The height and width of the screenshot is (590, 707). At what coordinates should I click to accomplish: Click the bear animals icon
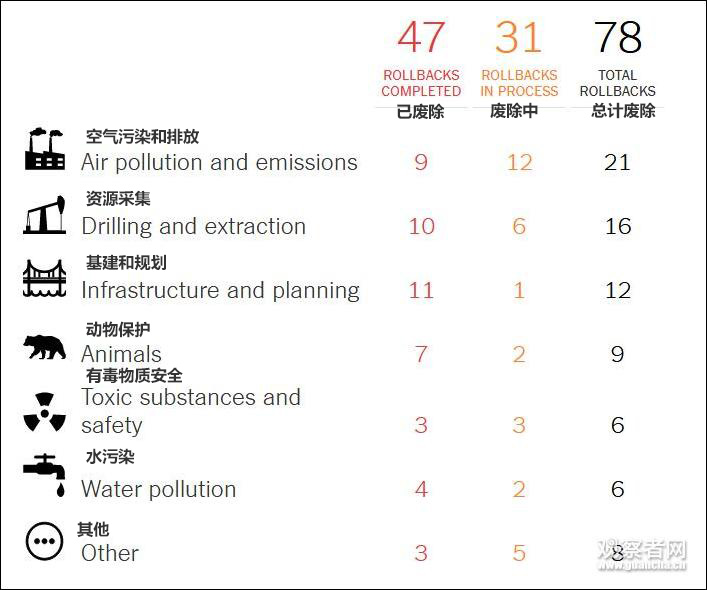44,347
